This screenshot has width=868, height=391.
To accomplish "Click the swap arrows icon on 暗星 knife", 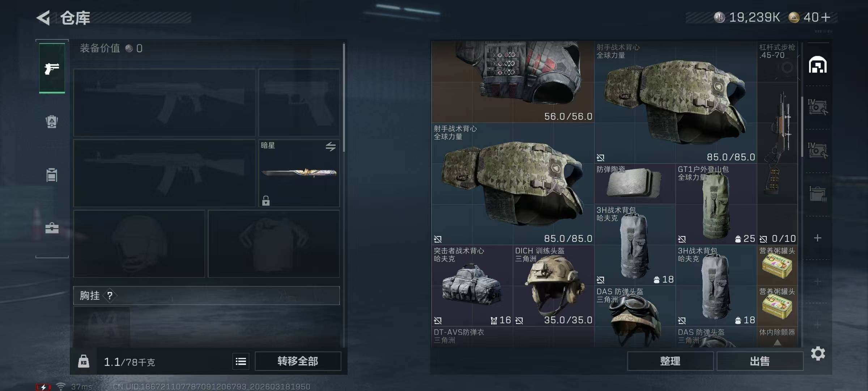I will tap(331, 147).
